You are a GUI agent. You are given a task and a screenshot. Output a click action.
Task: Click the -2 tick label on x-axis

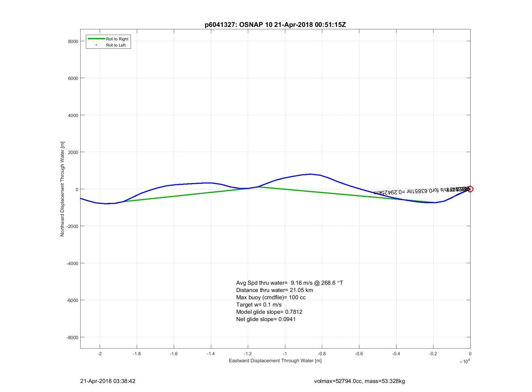pos(99,353)
